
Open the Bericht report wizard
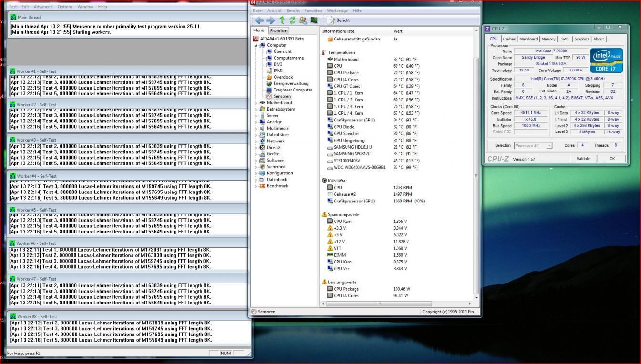click(339, 20)
